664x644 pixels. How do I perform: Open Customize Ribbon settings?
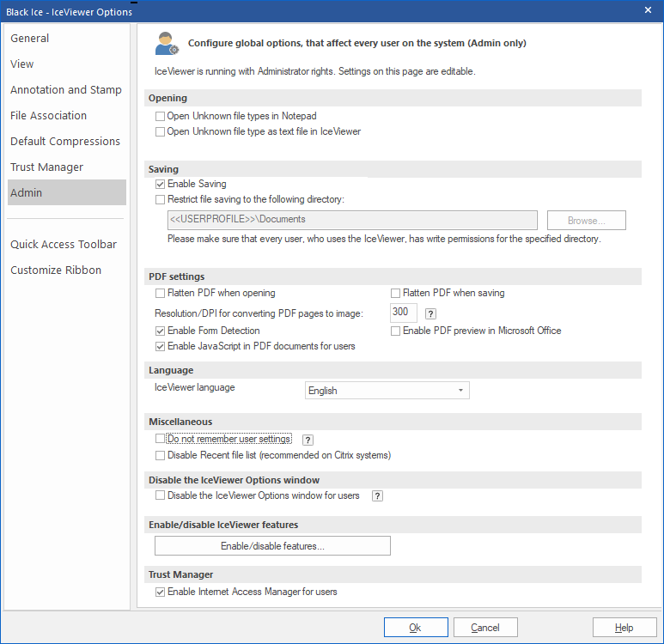point(67,270)
